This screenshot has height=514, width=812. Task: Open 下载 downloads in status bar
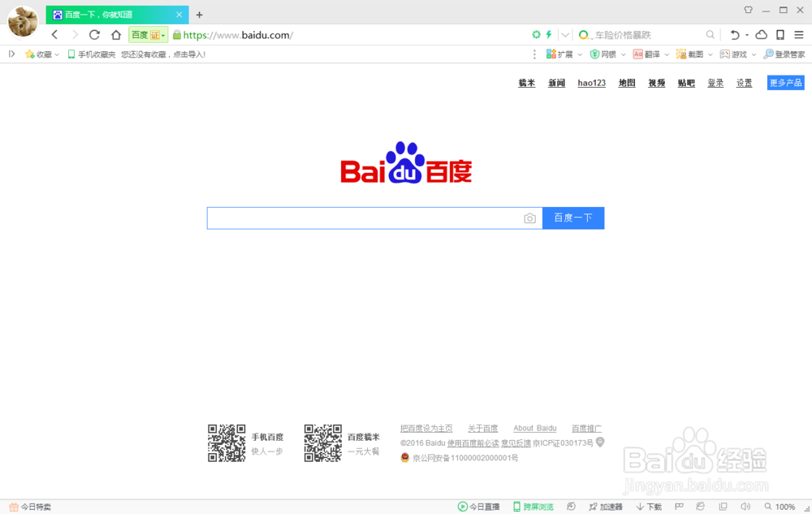pyautogui.click(x=649, y=507)
